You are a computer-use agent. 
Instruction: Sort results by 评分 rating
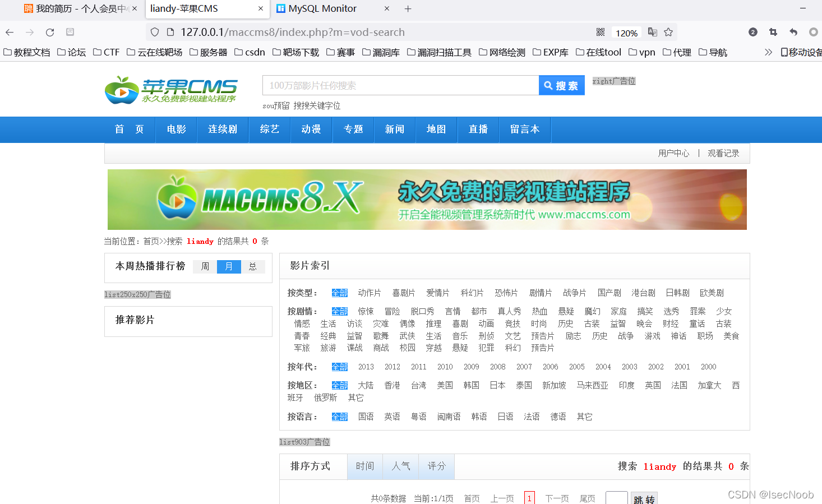[436, 466]
